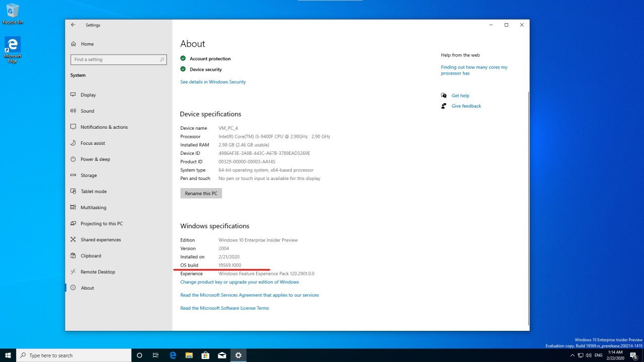Click the Device security green check icon
Image resolution: width=644 pixels, height=362 pixels.
183,69
